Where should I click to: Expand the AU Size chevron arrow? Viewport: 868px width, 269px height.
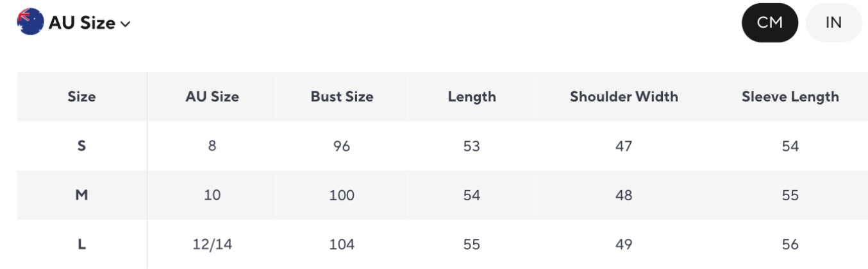click(126, 24)
